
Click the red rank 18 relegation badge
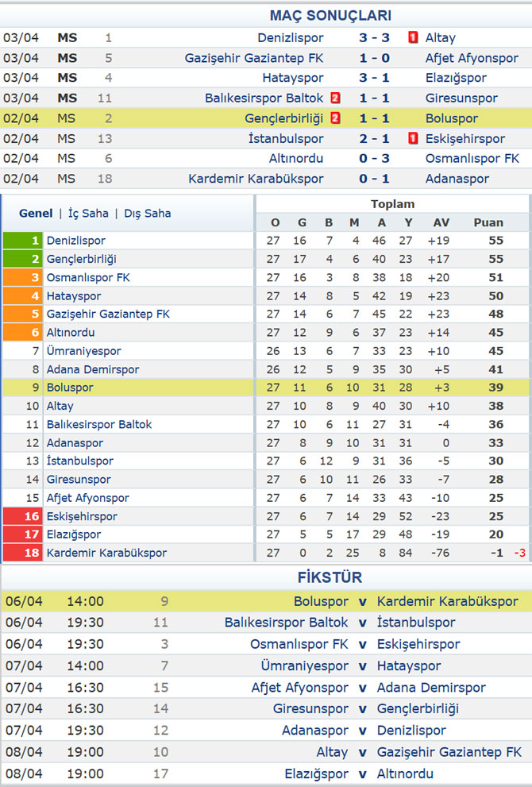(x=22, y=553)
